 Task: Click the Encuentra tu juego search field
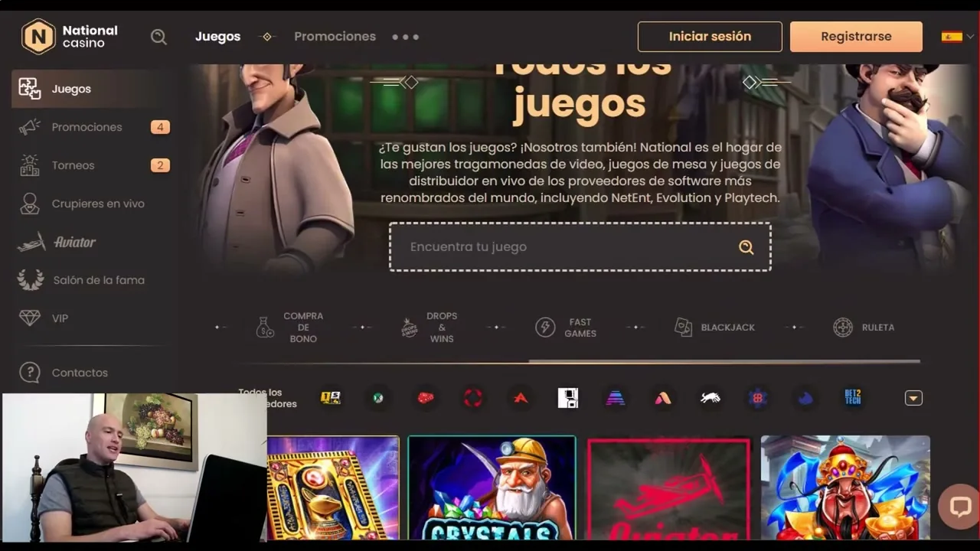click(580, 247)
